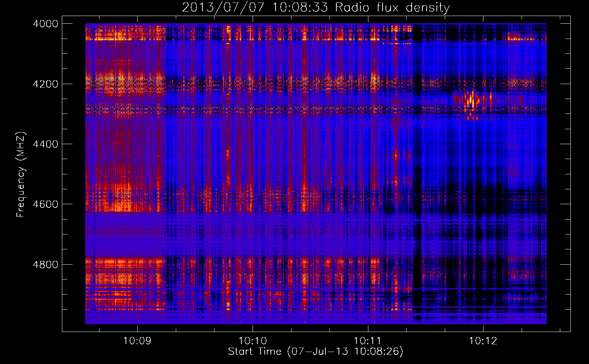
Task: Click the 10:10 time axis label
Action: [252, 341]
